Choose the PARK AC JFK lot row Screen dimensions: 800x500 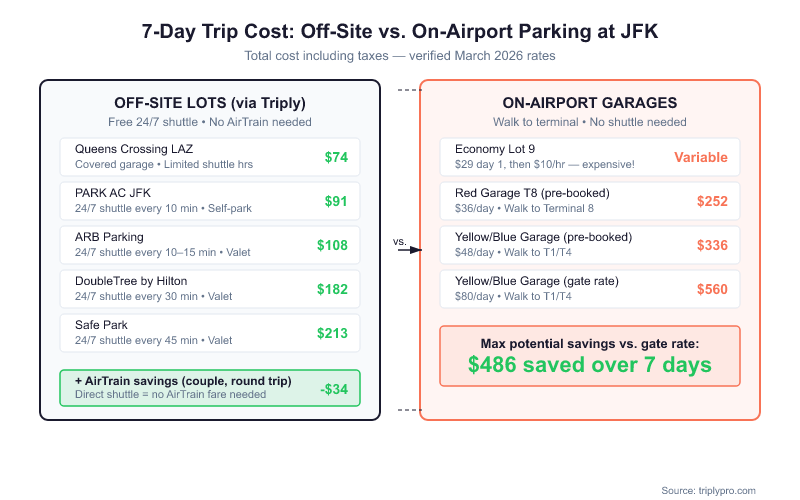(x=209, y=200)
